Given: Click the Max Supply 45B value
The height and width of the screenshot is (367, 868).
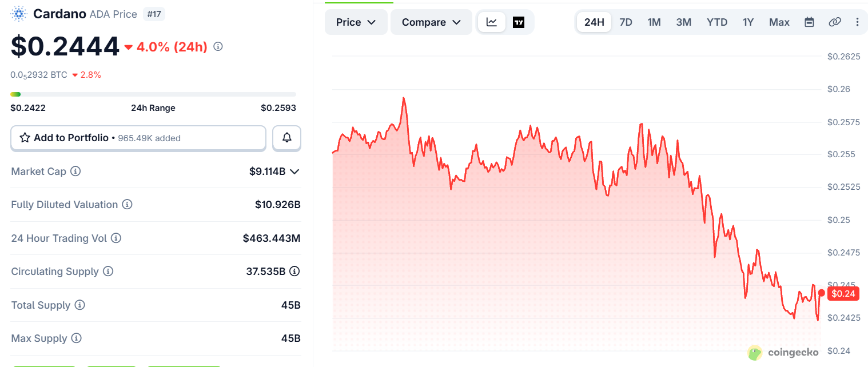Looking at the screenshot, I should [291, 338].
